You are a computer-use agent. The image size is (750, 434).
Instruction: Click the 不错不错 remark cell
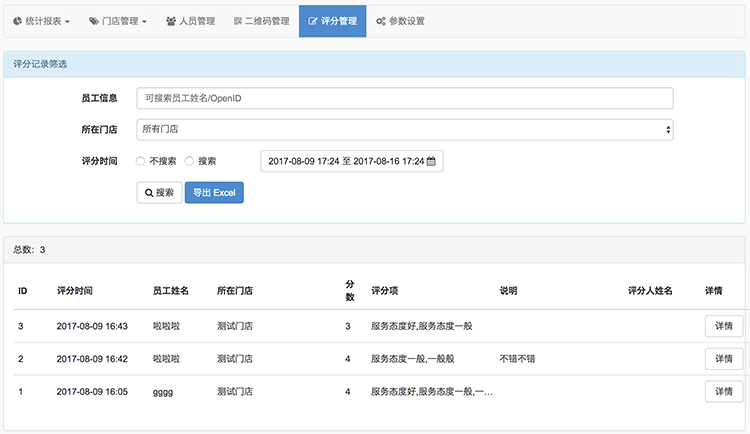tap(517, 359)
